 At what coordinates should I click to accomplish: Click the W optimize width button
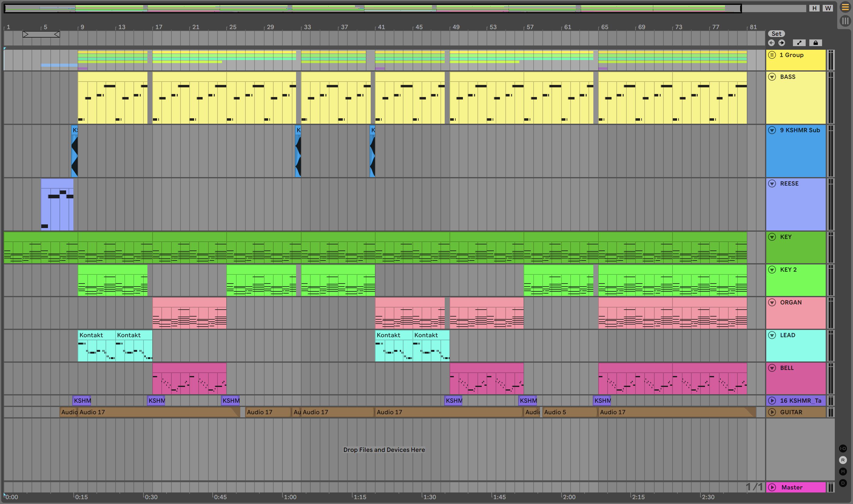click(x=828, y=8)
